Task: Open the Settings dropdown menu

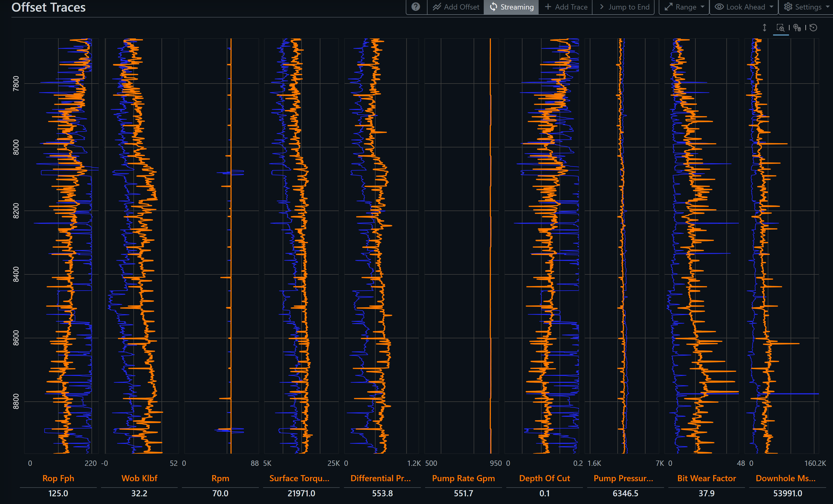Action: (x=806, y=7)
